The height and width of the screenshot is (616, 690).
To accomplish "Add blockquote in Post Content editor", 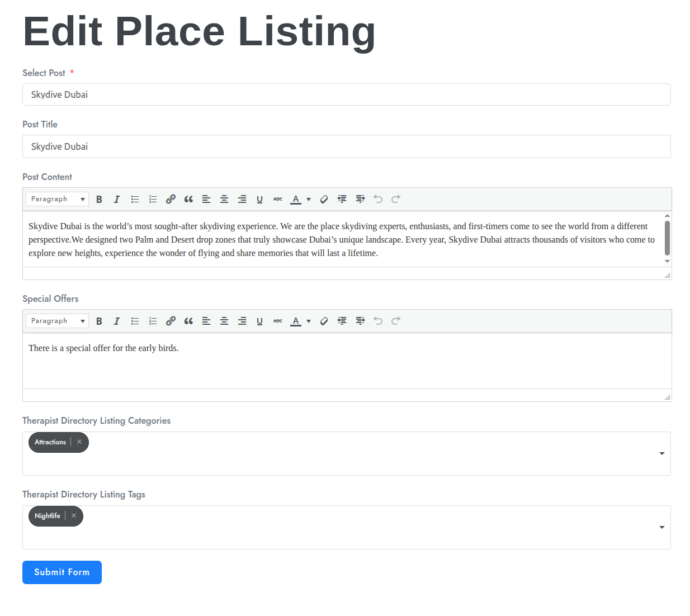I will click(188, 200).
